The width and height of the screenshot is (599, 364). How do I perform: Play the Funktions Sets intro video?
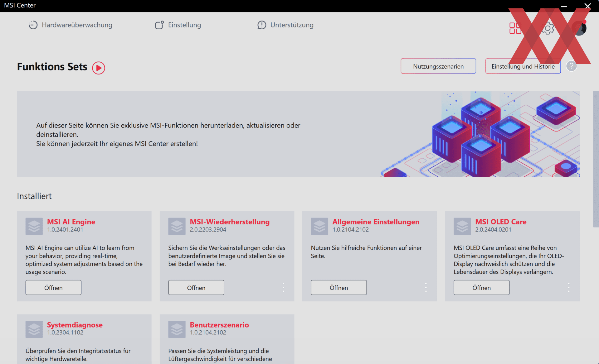click(99, 68)
